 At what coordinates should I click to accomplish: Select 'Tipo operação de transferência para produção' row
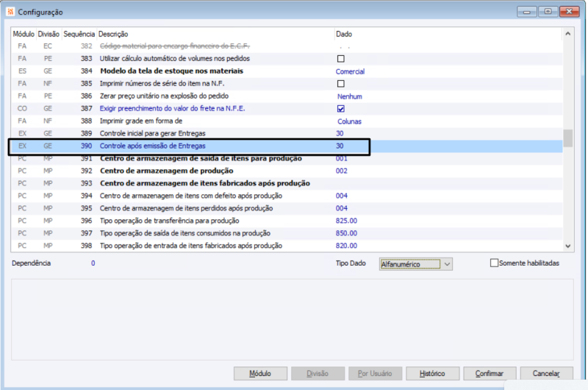(x=287, y=221)
